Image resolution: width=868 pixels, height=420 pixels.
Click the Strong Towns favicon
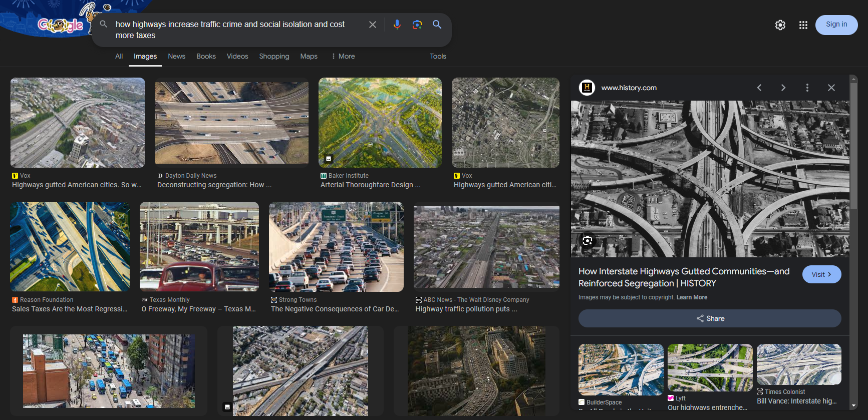pyautogui.click(x=274, y=300)
